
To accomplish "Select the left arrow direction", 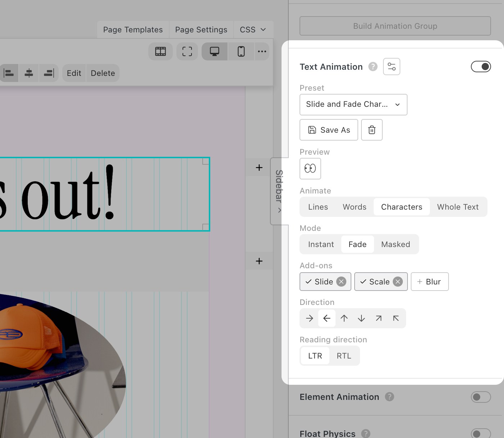I will 327,318.
